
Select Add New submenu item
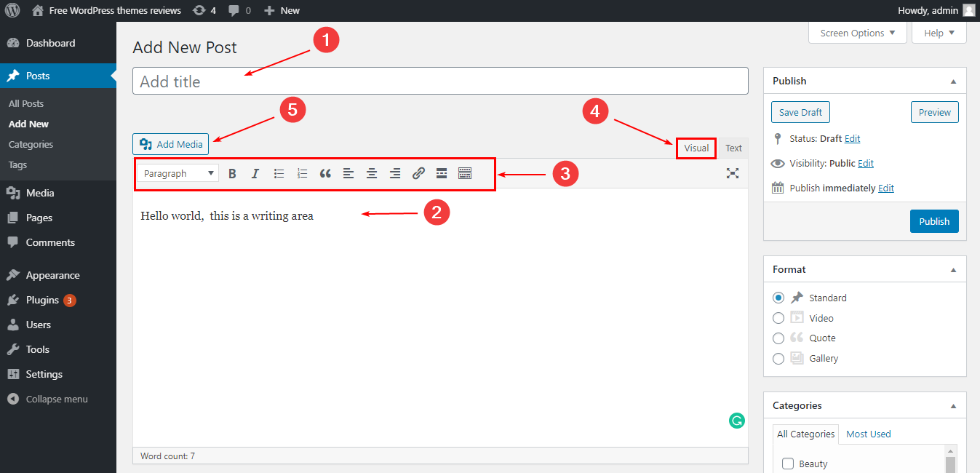[x=29, y=124]
